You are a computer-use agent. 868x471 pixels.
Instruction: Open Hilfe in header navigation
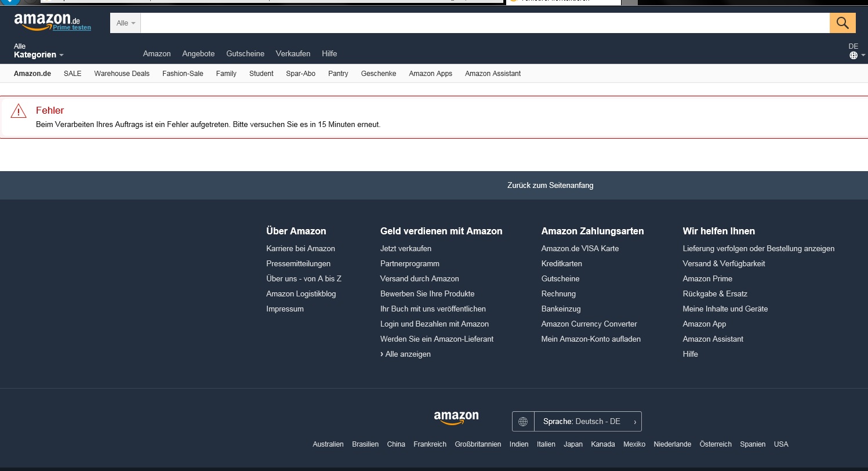(329, 53)
